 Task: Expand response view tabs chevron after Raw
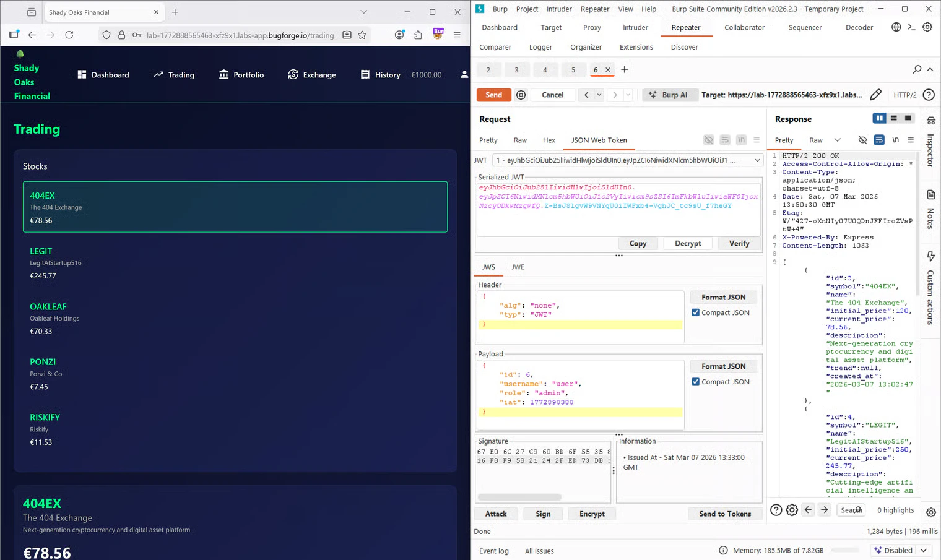point(838,140)
